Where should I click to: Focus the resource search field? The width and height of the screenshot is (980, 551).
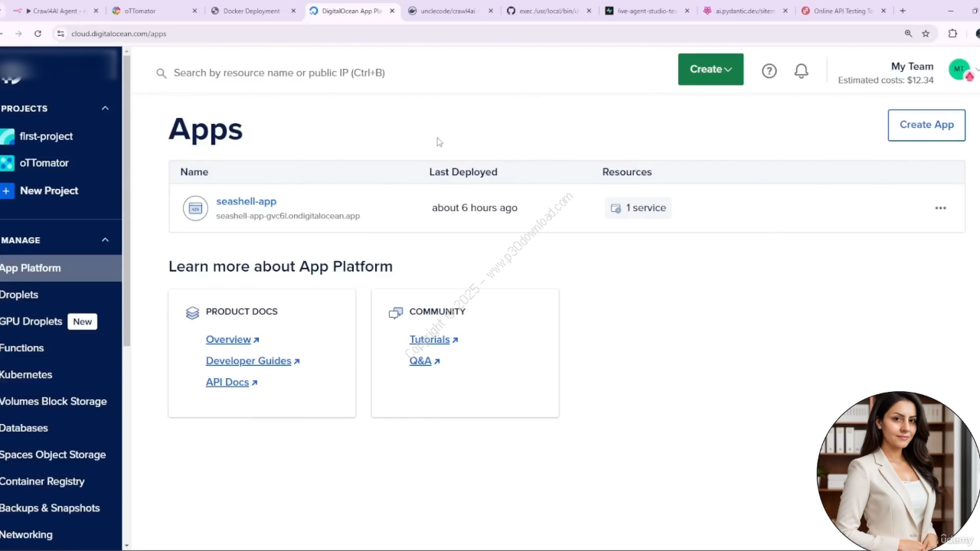279,73
